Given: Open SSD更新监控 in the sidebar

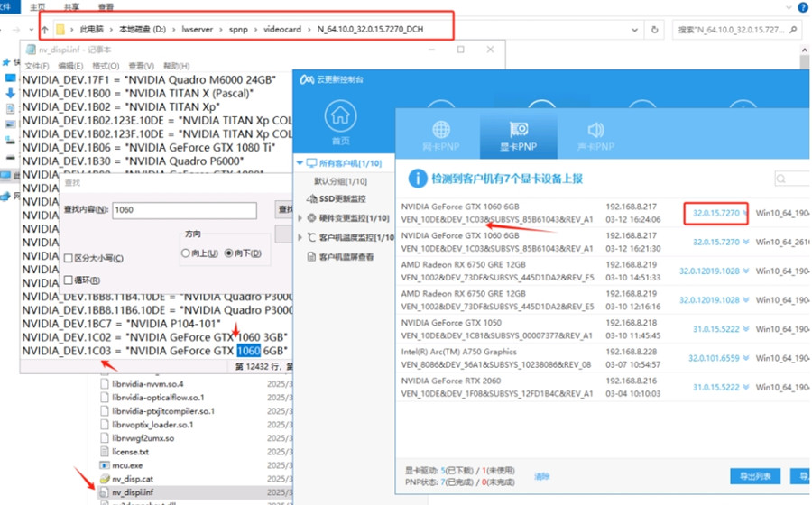Looking at the screenshot, I should coord(342,199).
